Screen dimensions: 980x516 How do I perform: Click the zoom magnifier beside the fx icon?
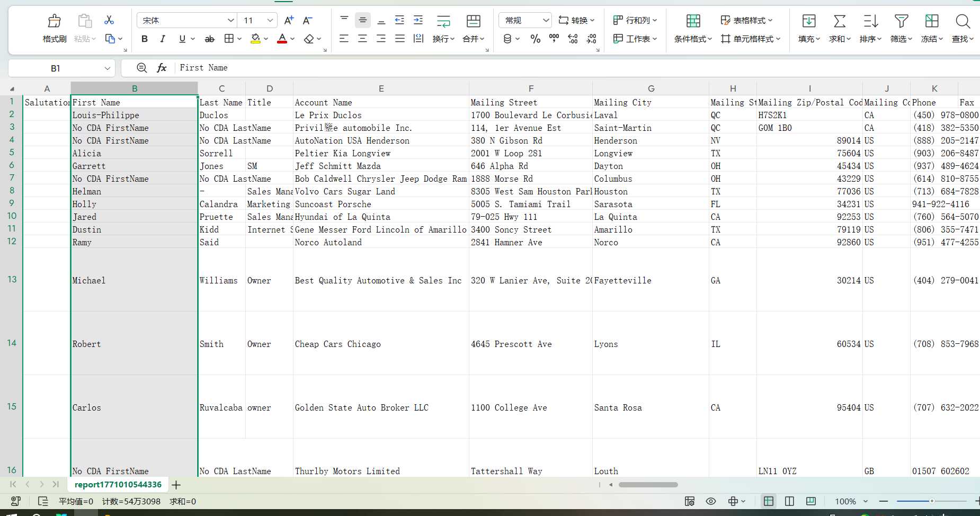(141, 68)
